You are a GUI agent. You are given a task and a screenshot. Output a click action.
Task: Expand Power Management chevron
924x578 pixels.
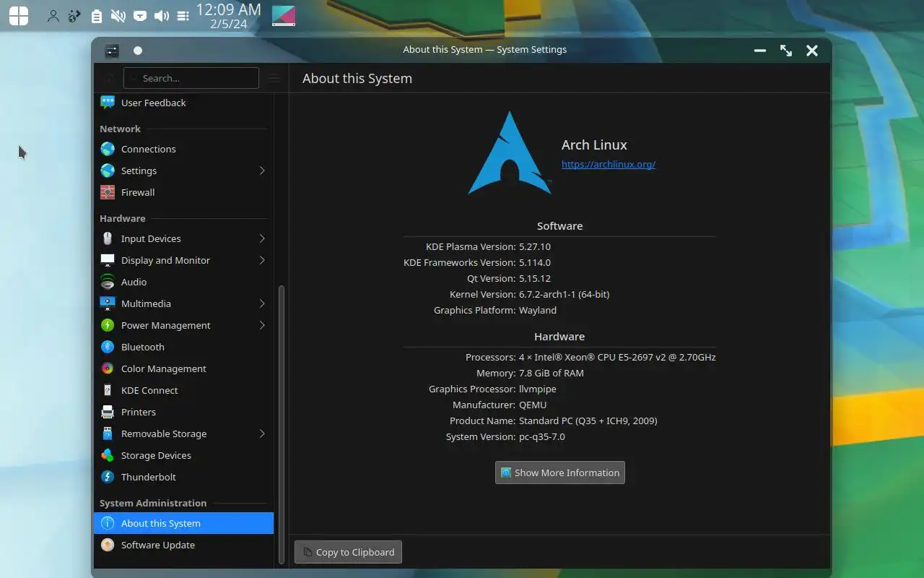click(262, 325)
